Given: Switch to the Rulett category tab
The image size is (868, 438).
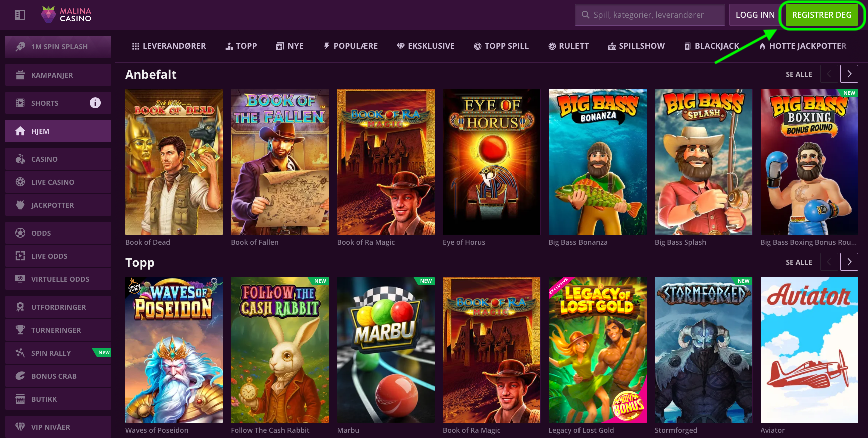Looking at the screenshot, I should 568,46.
